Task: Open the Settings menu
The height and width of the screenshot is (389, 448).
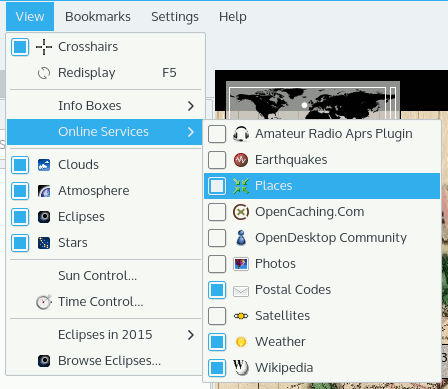Action: 175,17
